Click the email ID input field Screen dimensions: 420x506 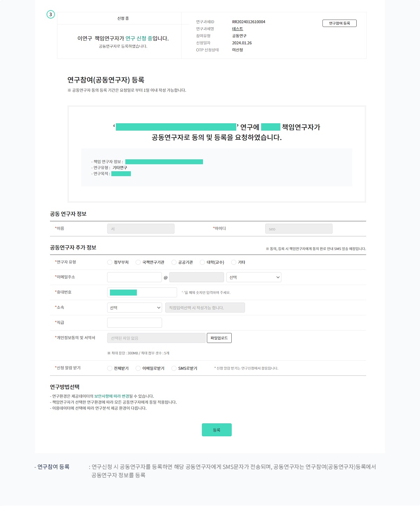(x=134, y=277)
